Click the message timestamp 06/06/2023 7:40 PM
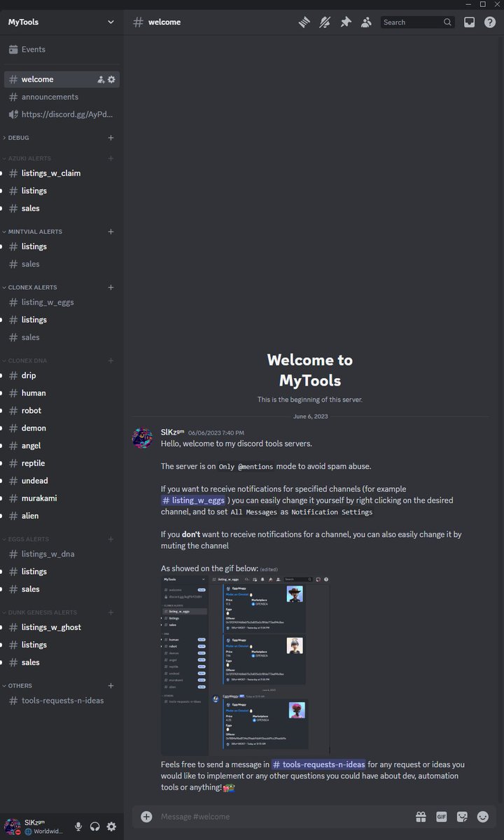The height and width of the screenshot is (840, 504). (x=216, y=433)
